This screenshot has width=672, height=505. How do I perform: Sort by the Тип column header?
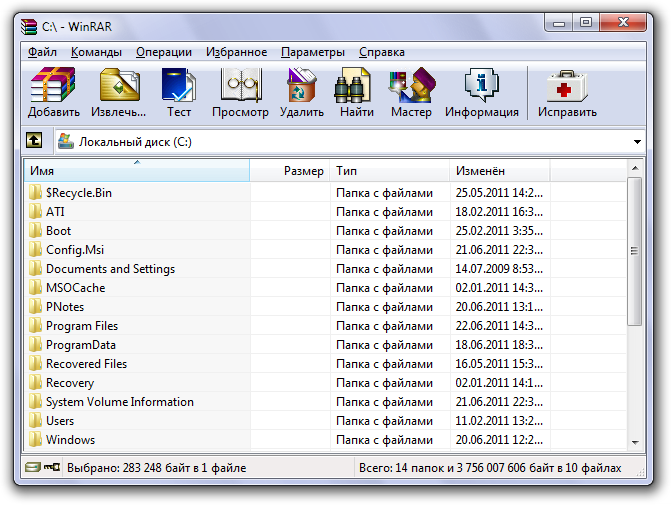[x=390, y=171]
